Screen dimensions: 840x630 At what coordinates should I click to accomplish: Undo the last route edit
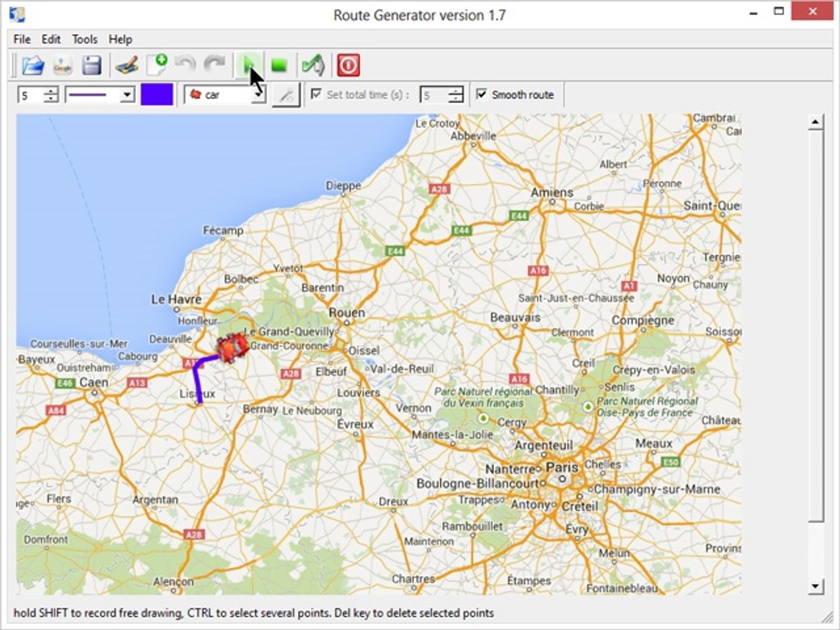pos(185,65)
